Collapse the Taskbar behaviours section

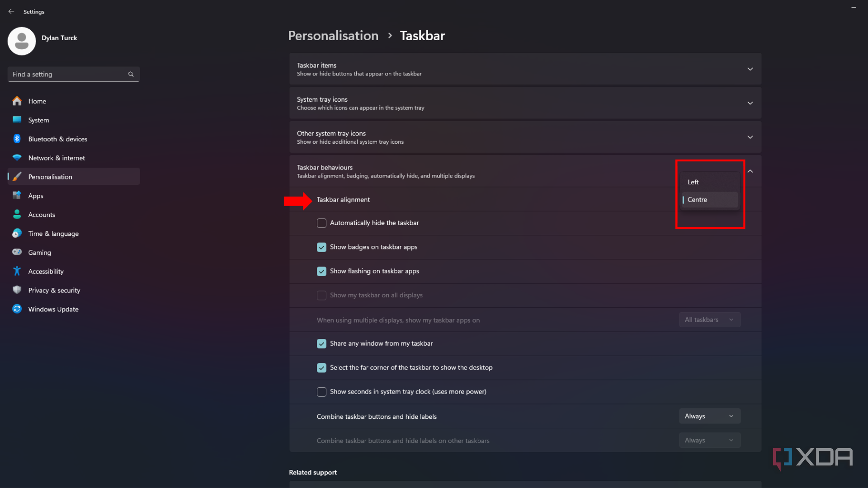[x=750, y=171]
